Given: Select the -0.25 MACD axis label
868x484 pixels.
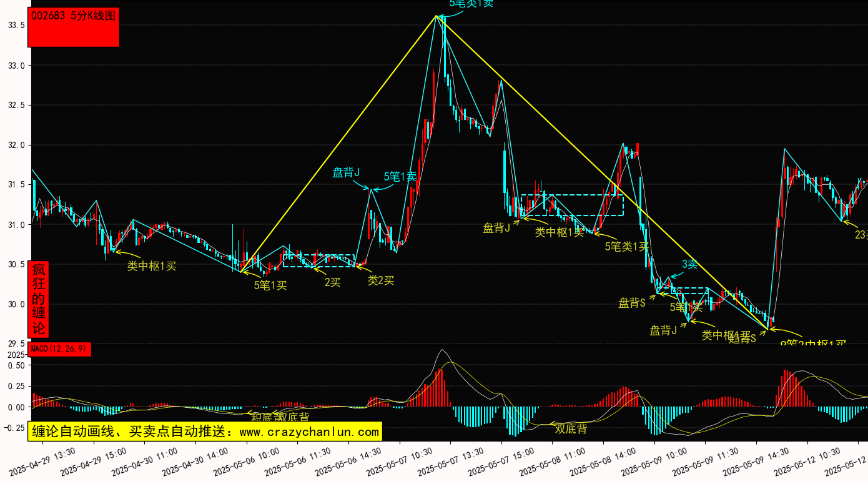Looking at the screenshot, I should point(13,428).
